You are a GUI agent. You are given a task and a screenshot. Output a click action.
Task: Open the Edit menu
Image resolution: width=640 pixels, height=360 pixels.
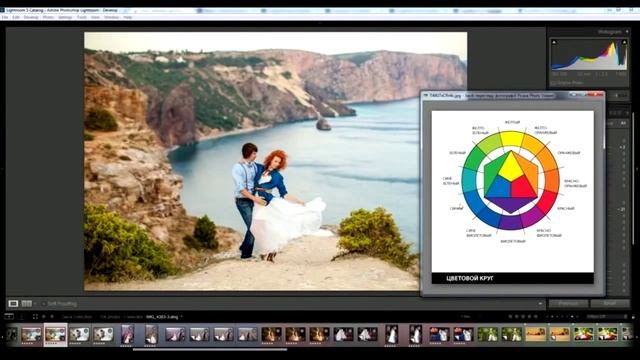(16, 18)
